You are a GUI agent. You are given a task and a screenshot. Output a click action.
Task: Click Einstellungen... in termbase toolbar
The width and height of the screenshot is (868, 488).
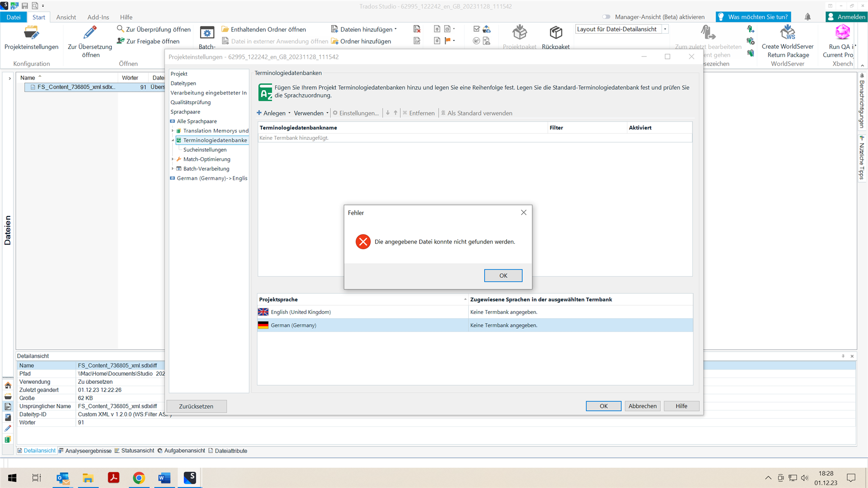pyautogui.click(x=356, y=113)
